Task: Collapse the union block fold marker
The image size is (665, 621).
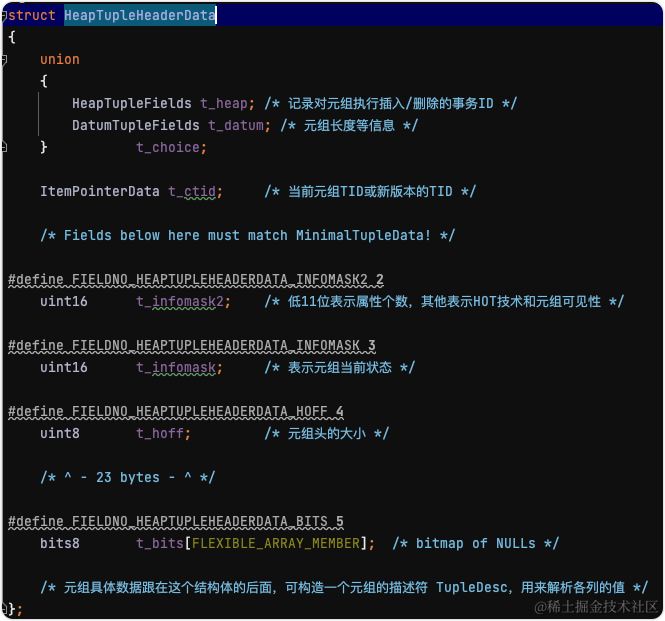Action: tap(4, 60)
